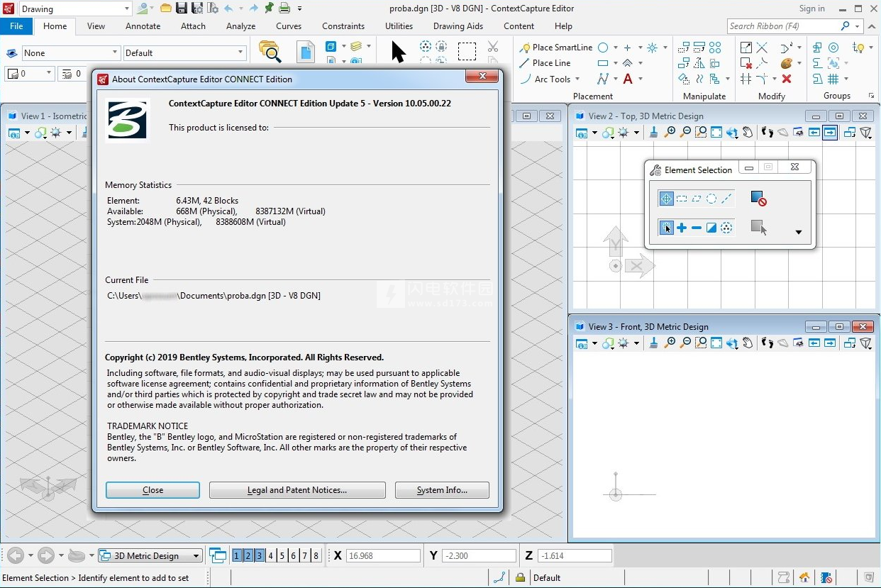881x588 pixels.
Task: Toggle view 8 in view groups
Action: coord(316,556)
